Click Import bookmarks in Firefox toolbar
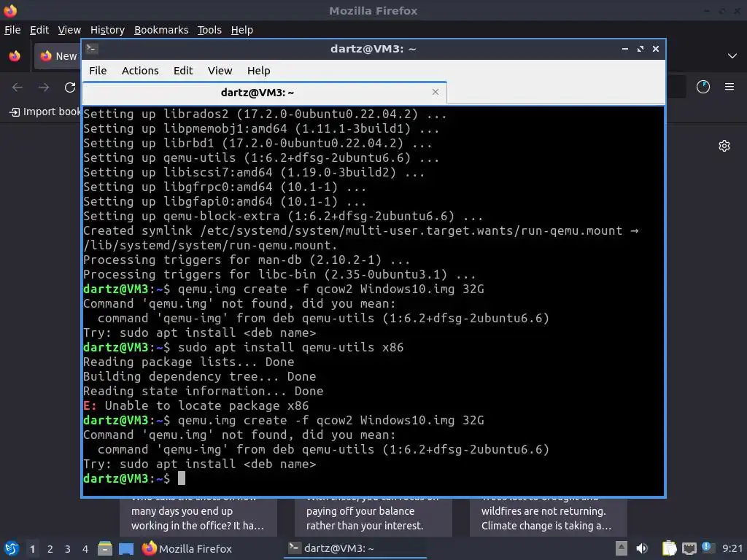Screen dimensions: 747x560 pyautogui.click(x=44, y=112)
